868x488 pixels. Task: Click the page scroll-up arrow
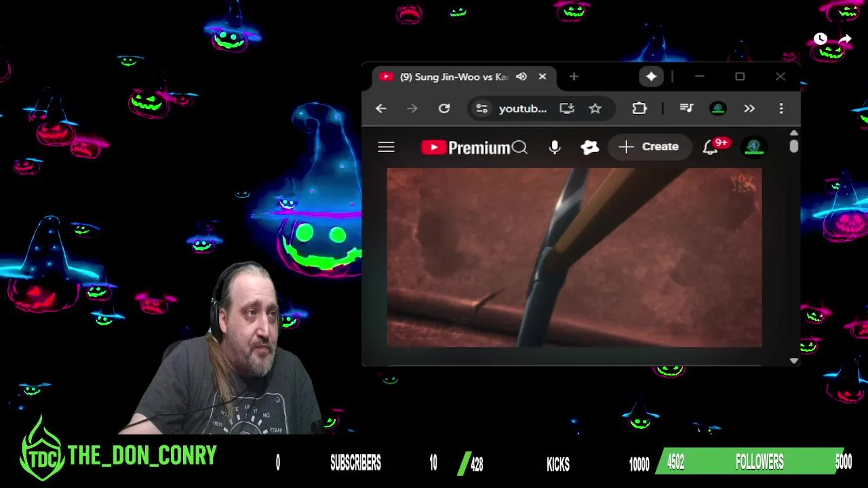point(794,133)
